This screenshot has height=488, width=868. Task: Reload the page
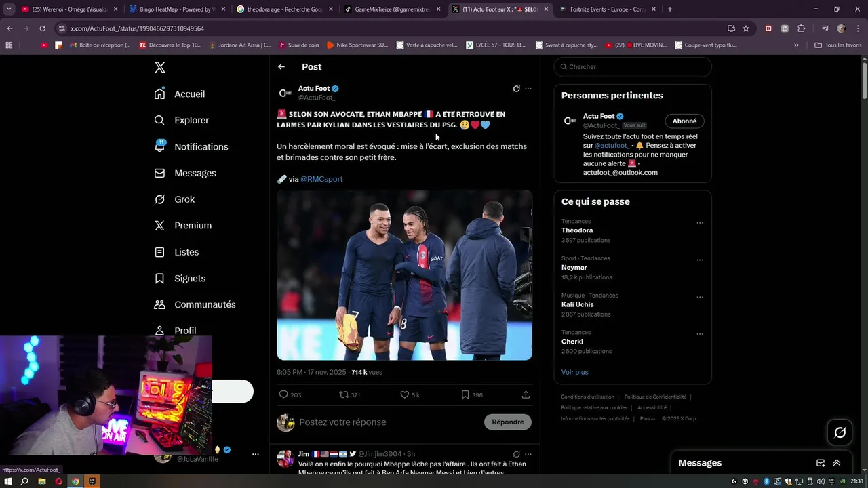42,28
